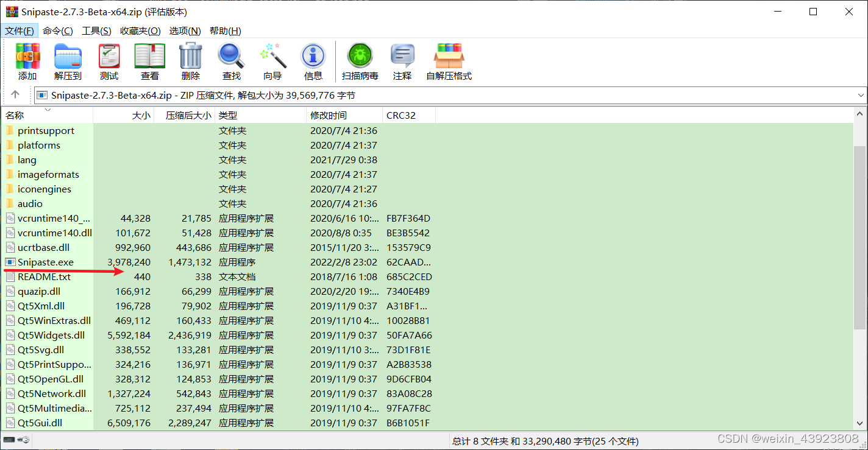Select the Snipaste.exe file icon
This screenshot has width=868, height=450.
click(10, 262)
